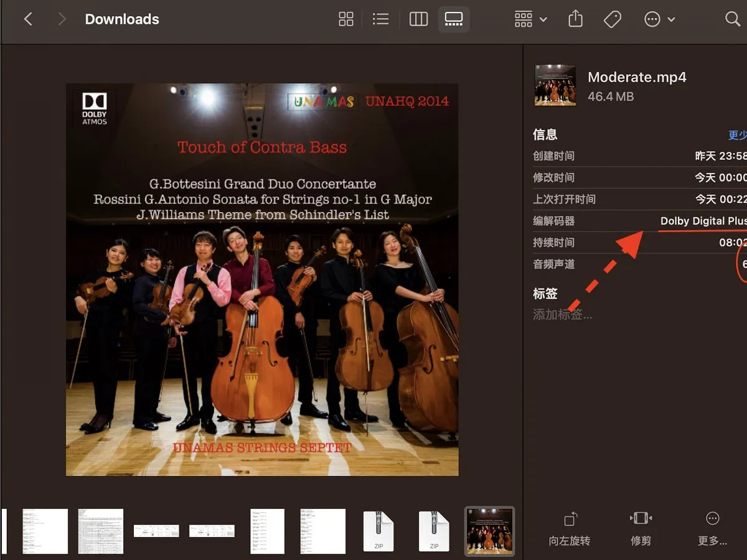Click the Search magnifier icon
The height and width of the screenshot is (560, 747).
click(733, 19)
